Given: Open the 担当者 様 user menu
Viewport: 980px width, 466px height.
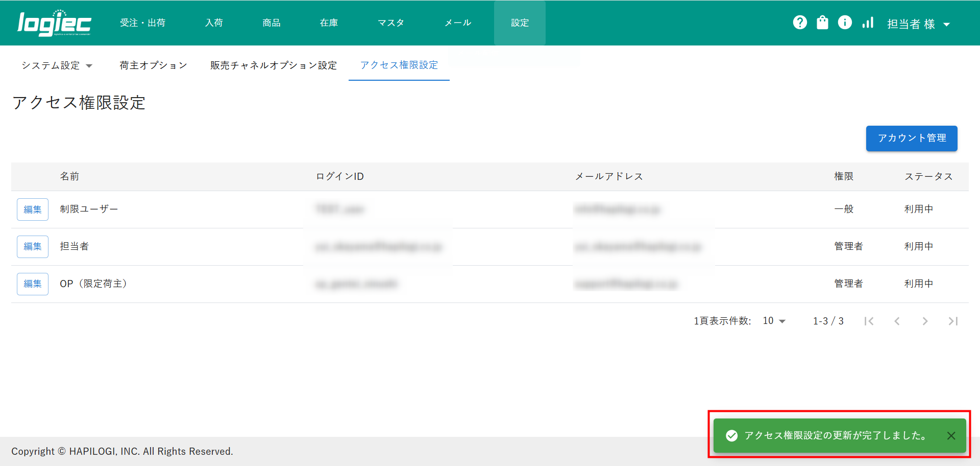Looking at the screenshot, I should (918, 24).
